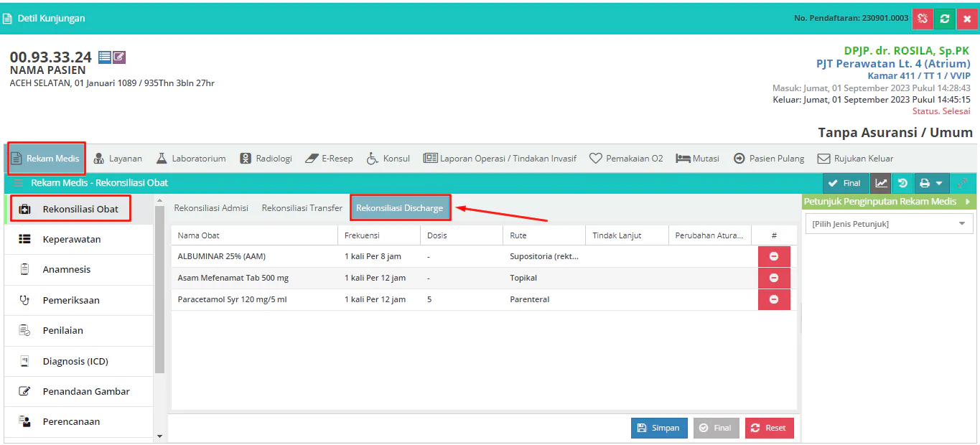Select Perencanaan in the sidebar
The width and height of the screenshot is (980, 445).
[x=79, y=422]
